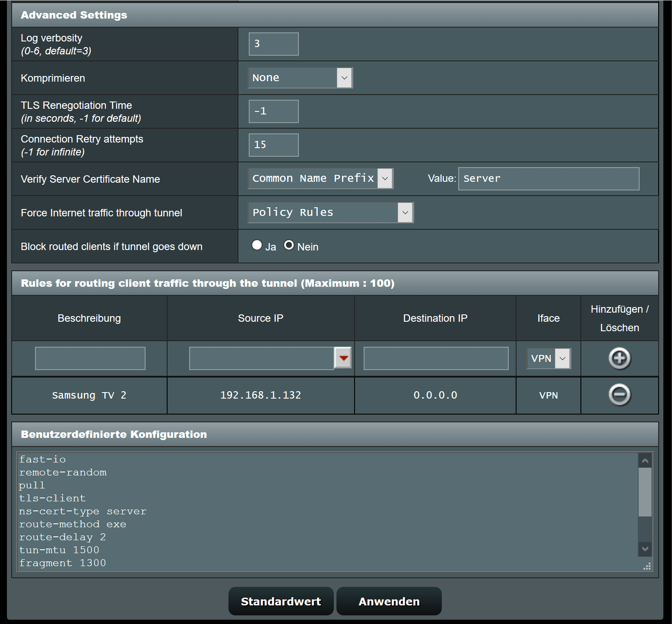Open Verify Server Certificate Name dropdown
The height and width of the screenshot is (624, 672).
coord(320,178)
